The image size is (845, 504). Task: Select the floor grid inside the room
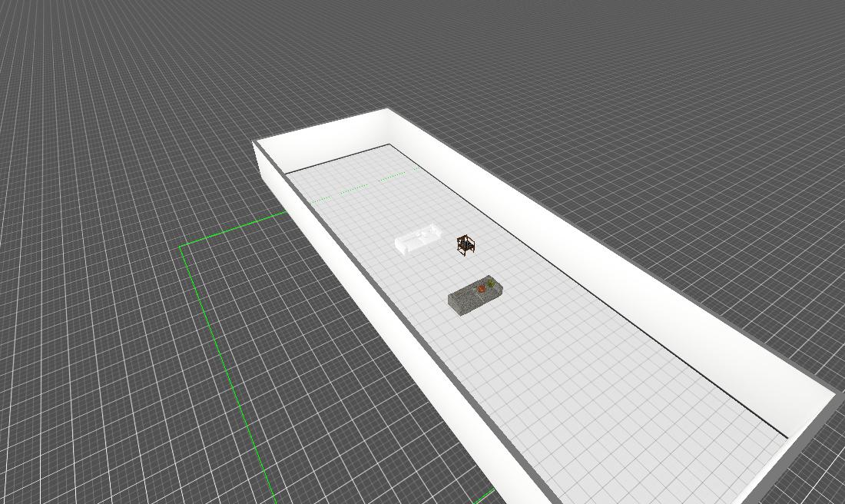pyautogui.click(x=538, y=346)
